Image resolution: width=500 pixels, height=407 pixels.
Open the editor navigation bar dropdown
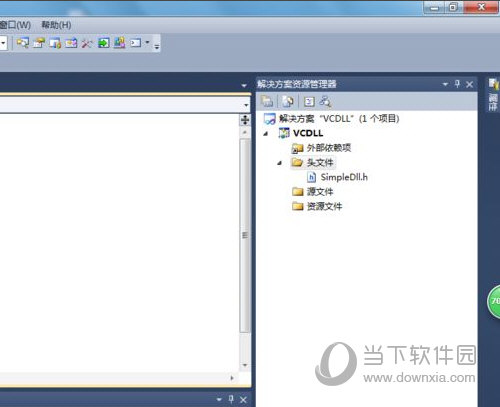coord(246,105)
